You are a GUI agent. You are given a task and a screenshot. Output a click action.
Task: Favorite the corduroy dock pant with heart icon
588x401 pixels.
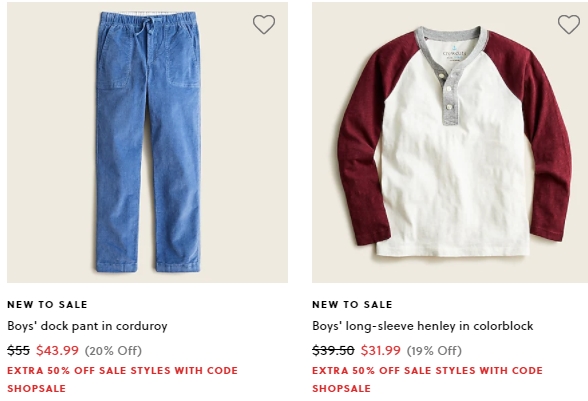tap(264, 24)
